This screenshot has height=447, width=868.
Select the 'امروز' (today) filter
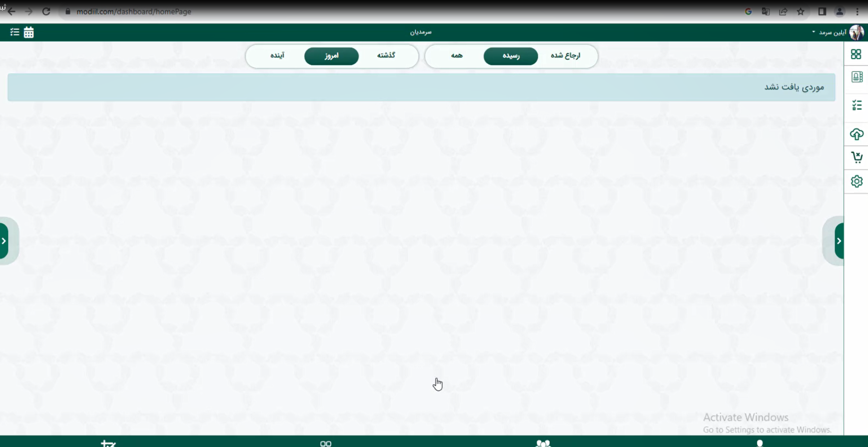click(331, 56)
